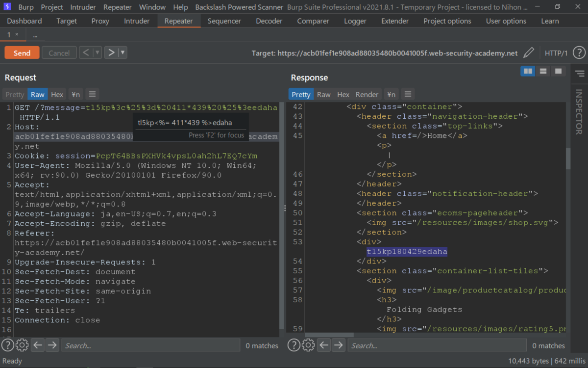Switch to Extender tab
Image resolution: width=588 pixels, height=368 pixels.
point(395,21)
